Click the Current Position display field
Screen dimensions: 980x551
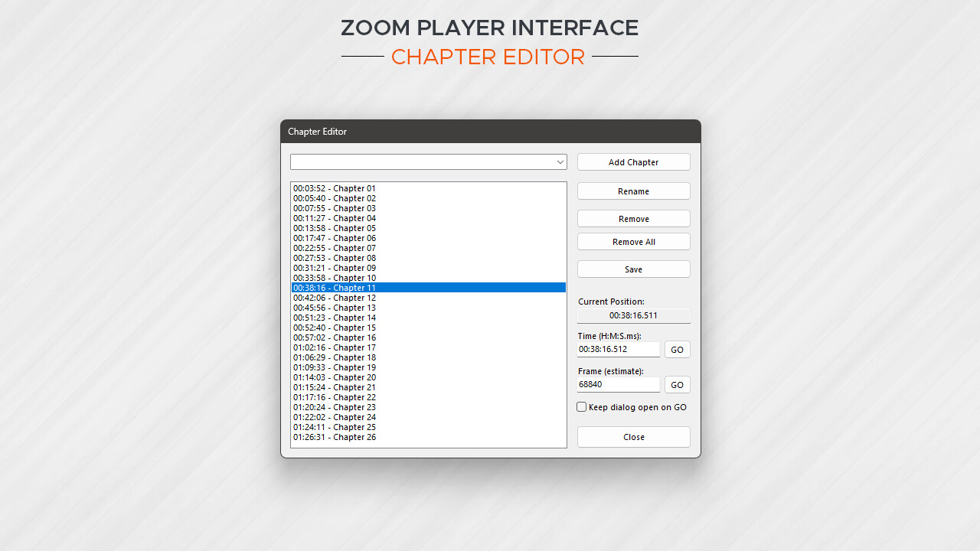point(633,315)
